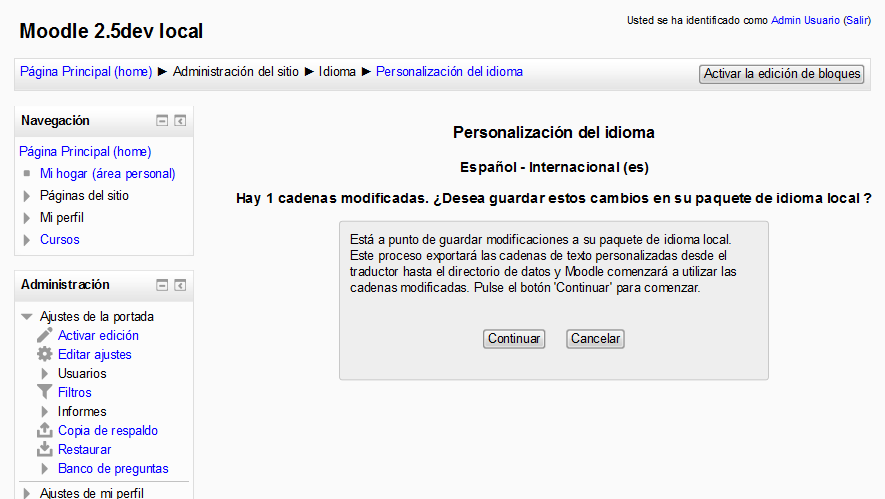Click the backup icon beside Copia de respaldo

(45, 430)
